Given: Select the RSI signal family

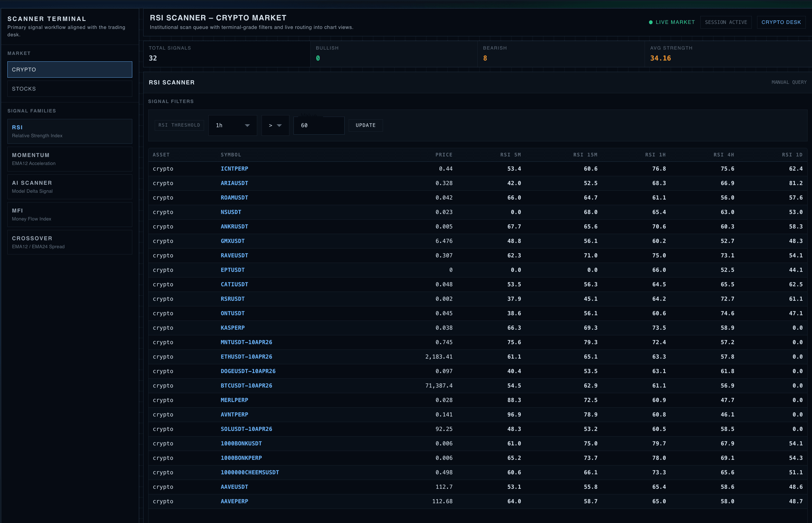Looking at the screenshot, I should coord(70,131).
